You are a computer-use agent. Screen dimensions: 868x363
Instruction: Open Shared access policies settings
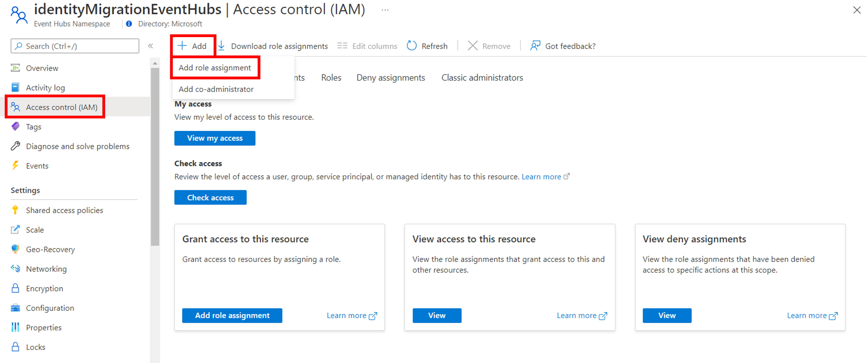[65, 210]
